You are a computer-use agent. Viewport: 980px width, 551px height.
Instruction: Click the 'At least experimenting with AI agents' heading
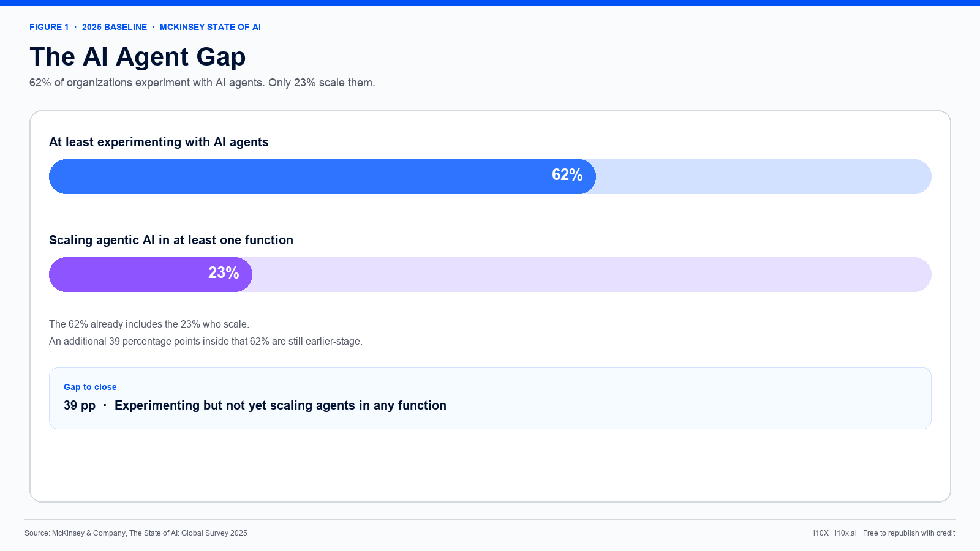[x=159, y=142]
